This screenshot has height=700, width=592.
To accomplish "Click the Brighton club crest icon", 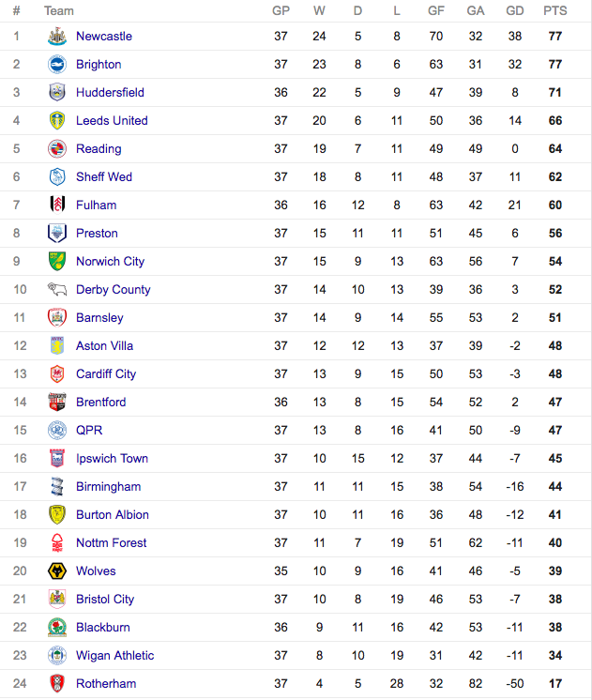I will pyautogui.click(x=57, y=65).
